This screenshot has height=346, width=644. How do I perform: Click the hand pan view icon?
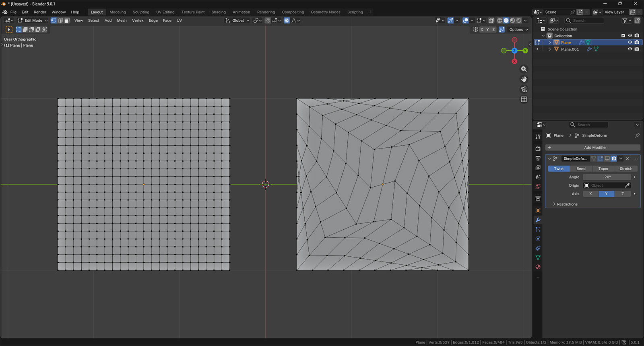(524, 79)
